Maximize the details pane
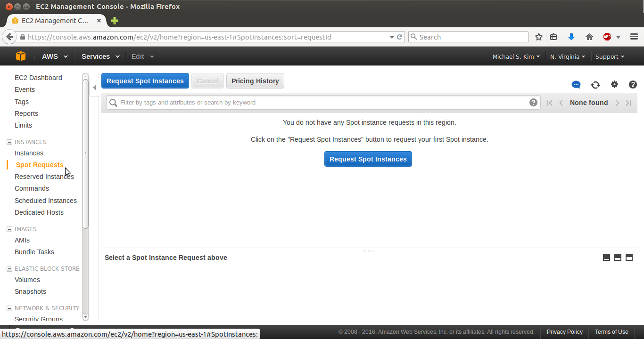This screenshot has height=339, width=644. click(x=629, y=258)
